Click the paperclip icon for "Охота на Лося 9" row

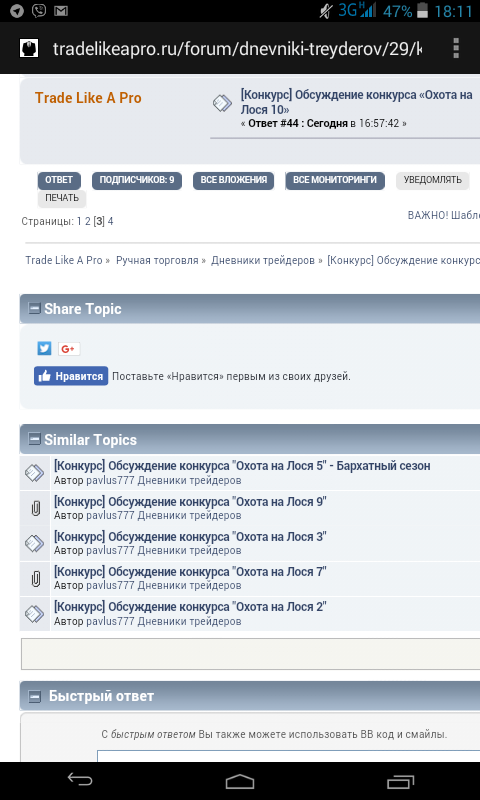[35, 508]
